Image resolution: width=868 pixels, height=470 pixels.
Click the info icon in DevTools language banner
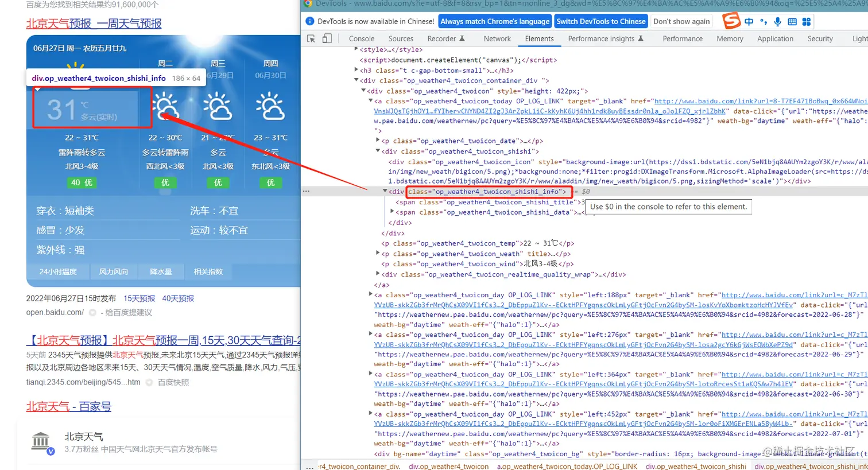pyautogui.click(x=310, y=21)
